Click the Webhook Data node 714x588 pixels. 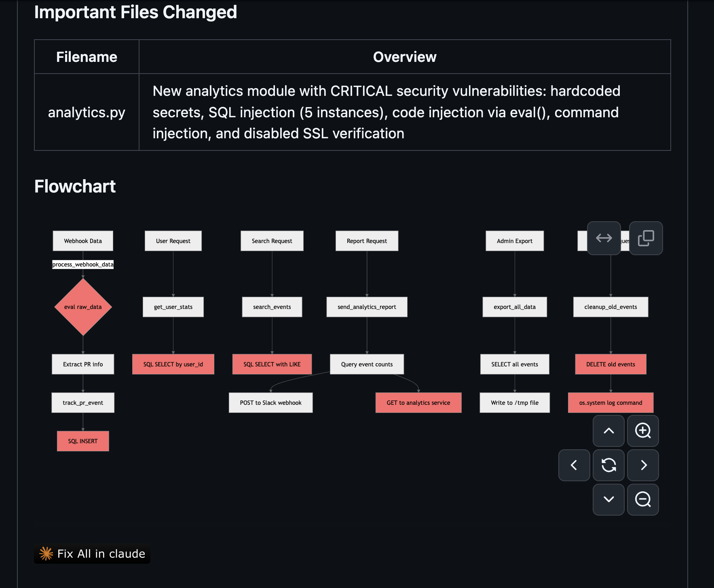83,241
